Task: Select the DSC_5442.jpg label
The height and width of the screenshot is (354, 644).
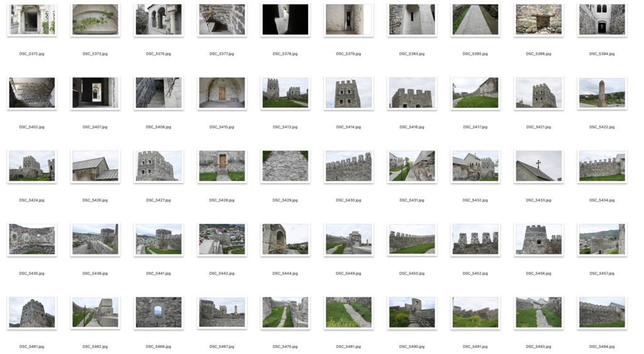Action: point(222,273)
